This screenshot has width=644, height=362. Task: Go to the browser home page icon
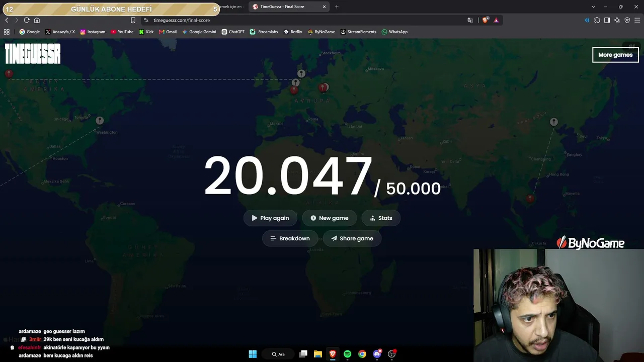(x=37, y=20)
